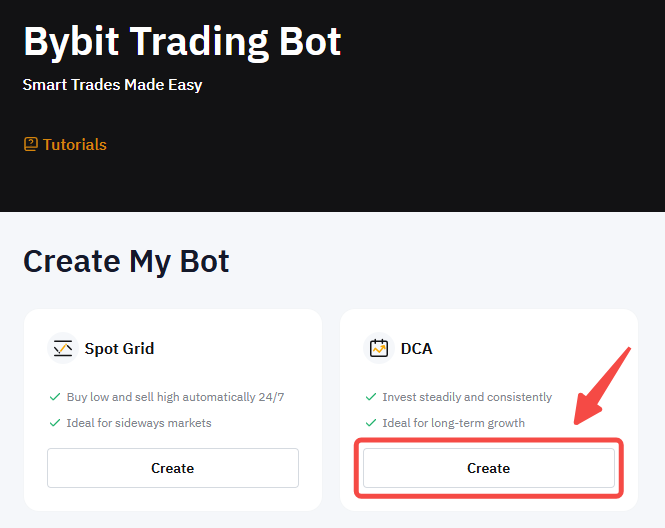Viewport: 665px width, 528px height.
Task: Click the 'Create My Bot' heading
Action: (126, 261)
